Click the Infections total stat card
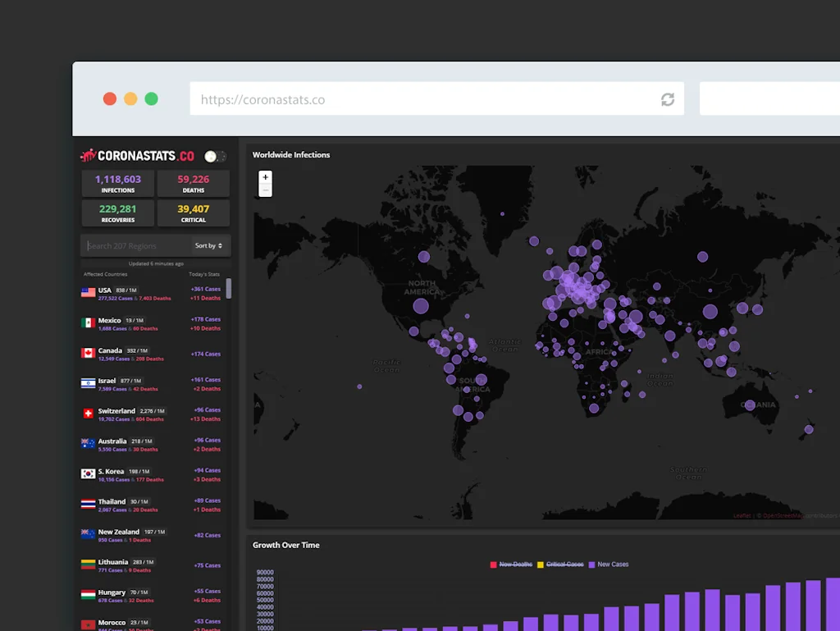The width and height of the screenshot is (840, 631). pyautogui.click(x=118, y=184)
